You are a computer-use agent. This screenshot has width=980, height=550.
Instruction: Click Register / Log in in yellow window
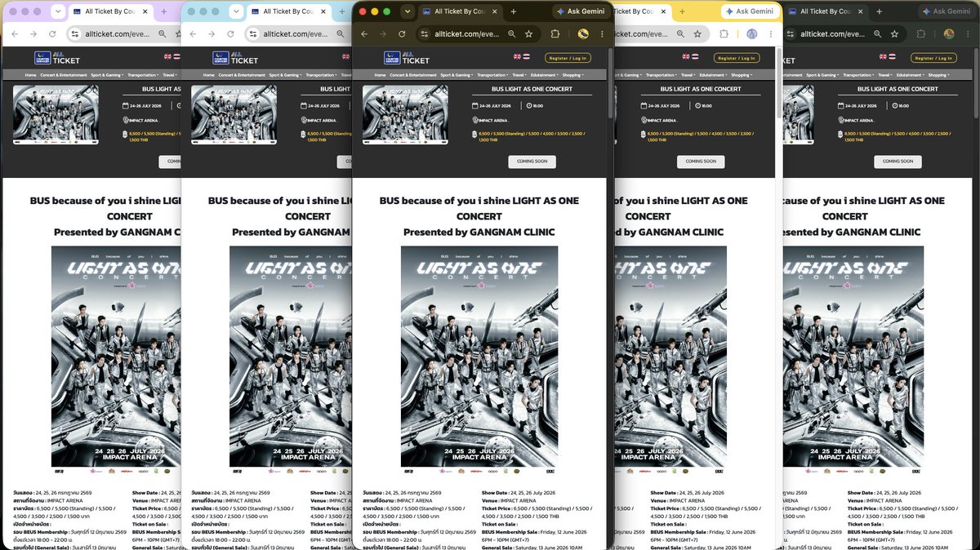(x=737, y=58)
